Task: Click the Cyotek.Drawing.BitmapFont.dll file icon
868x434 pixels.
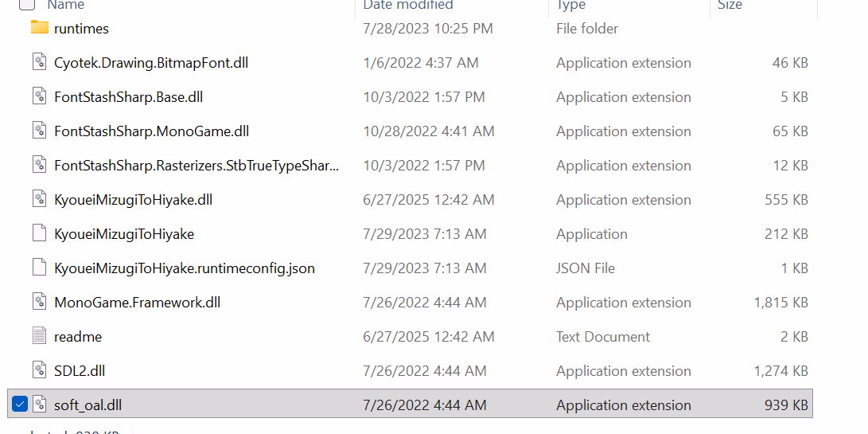Action: click(x=39, y=62)
